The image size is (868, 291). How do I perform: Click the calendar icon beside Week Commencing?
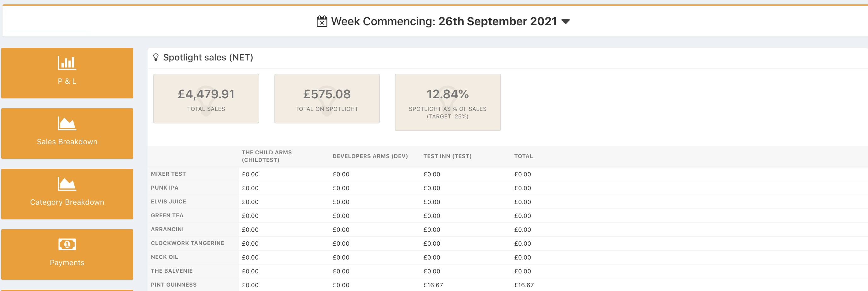coord(321,21)
